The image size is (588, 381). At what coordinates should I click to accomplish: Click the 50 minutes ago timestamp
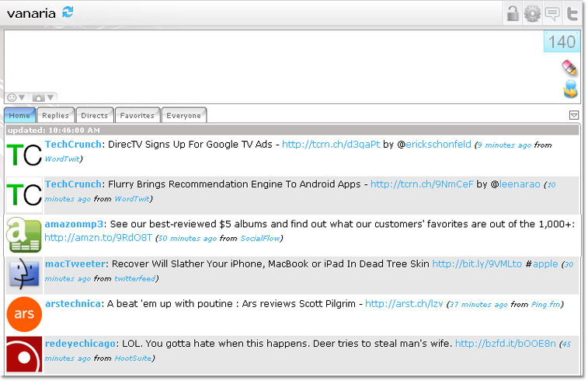click(187, 239)
